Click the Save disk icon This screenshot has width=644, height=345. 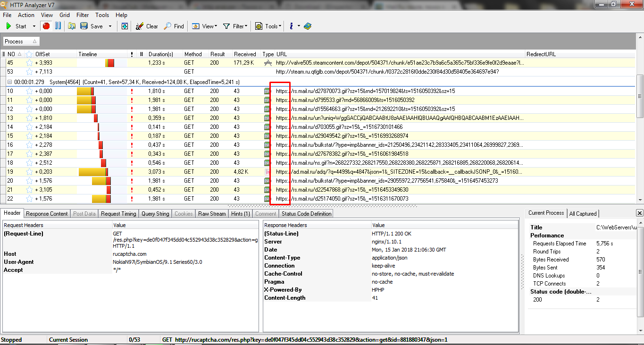[x=84, y=26]
